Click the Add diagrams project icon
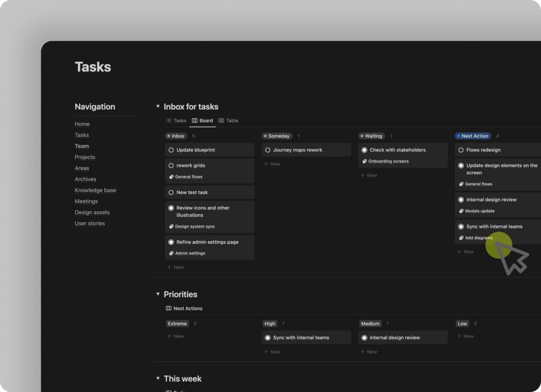The width and height of the screenshot is (541, 392). (x=461, y=238)
